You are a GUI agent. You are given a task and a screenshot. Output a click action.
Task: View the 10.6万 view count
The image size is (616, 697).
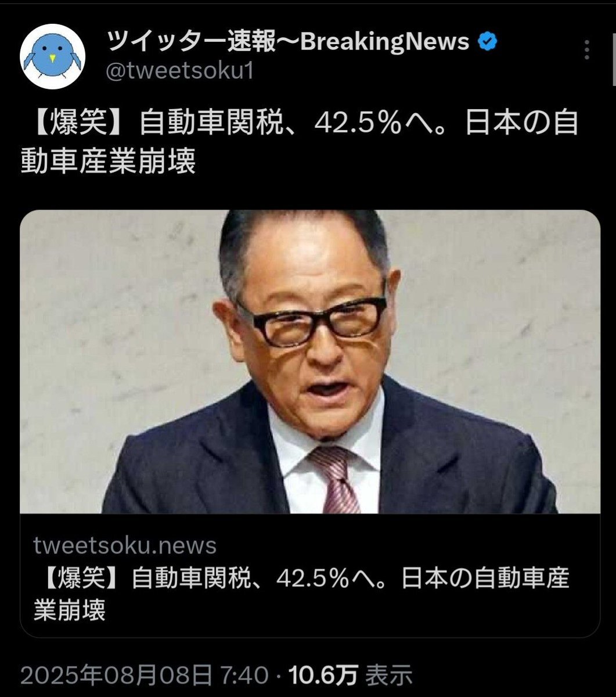coord(322,675)
